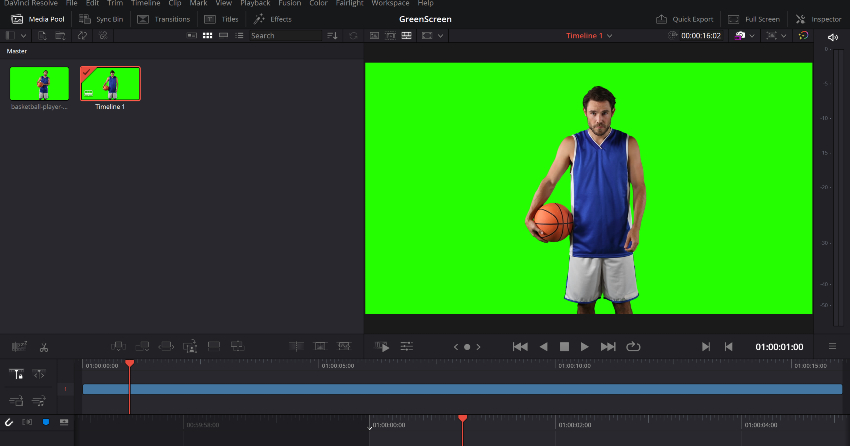Open the Media Pool panel
The width and height of the screenshot is (850, 446).
pyautogui.click(x=38, y=19)
